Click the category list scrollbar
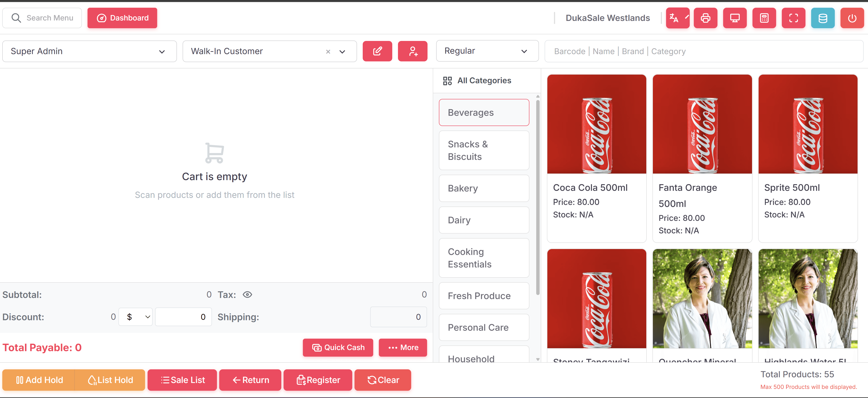The width and height of the screenshot is (868, 398). (x=538, y=197)
